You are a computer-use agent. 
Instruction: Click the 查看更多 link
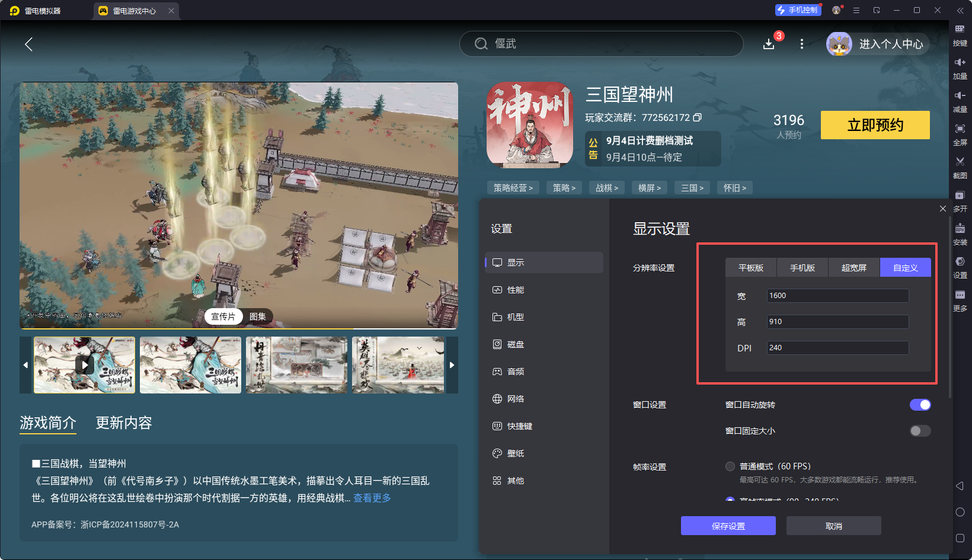(372, 498)
